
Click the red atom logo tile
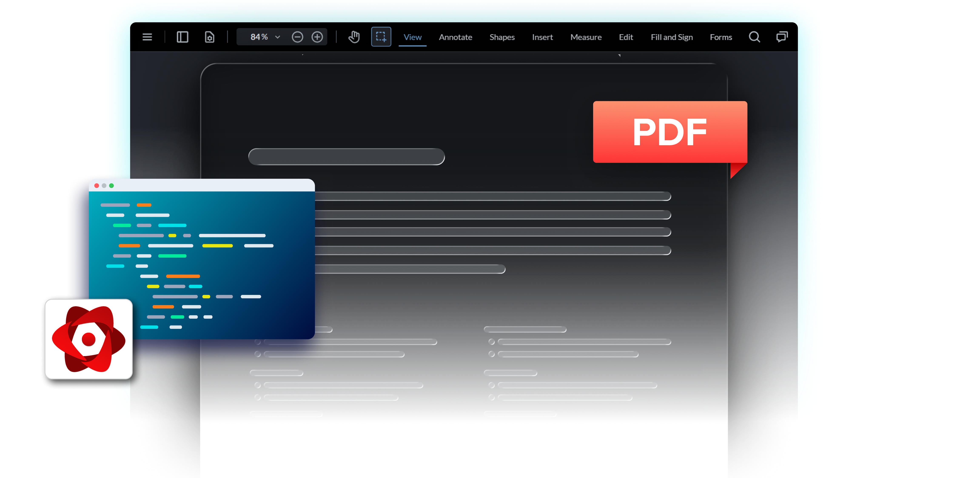pyautogui.click(x=89, y=339)
